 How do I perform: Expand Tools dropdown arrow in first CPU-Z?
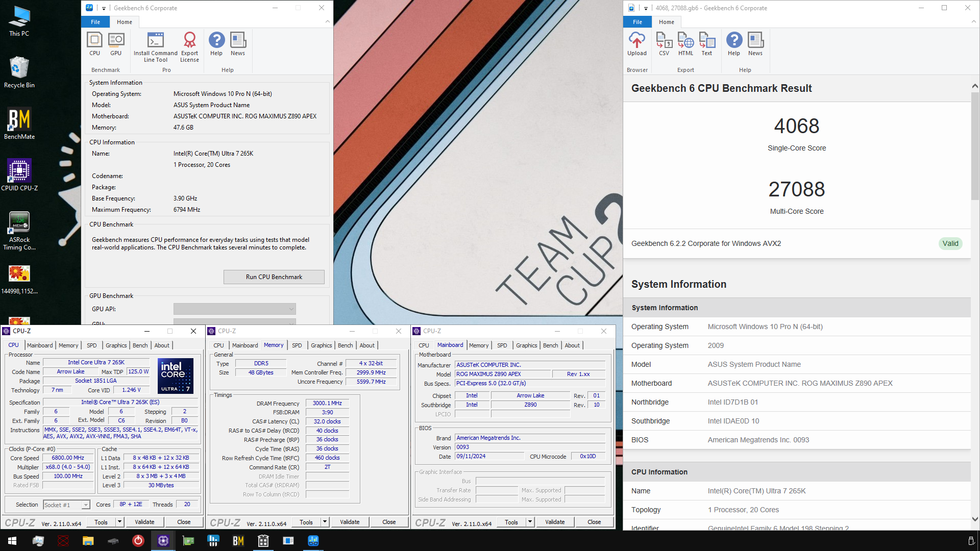[119, 522]
